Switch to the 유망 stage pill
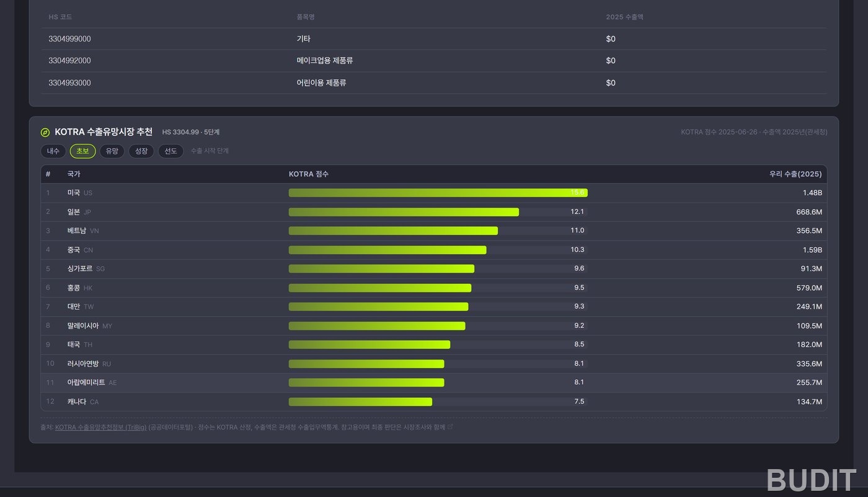 click(x=112, y=151)
